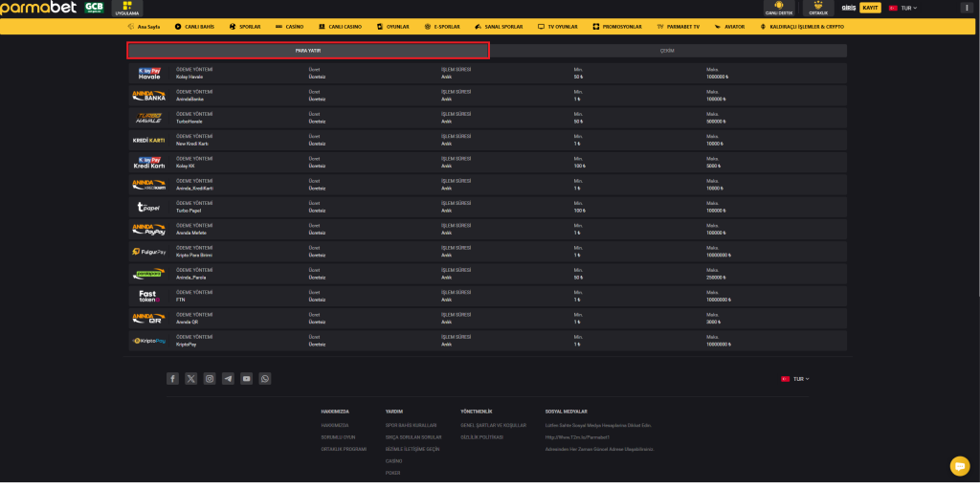This screenshot has height=490, width=980.
Task: Click the Facebook icon in the footer
Action: [172, 379]
